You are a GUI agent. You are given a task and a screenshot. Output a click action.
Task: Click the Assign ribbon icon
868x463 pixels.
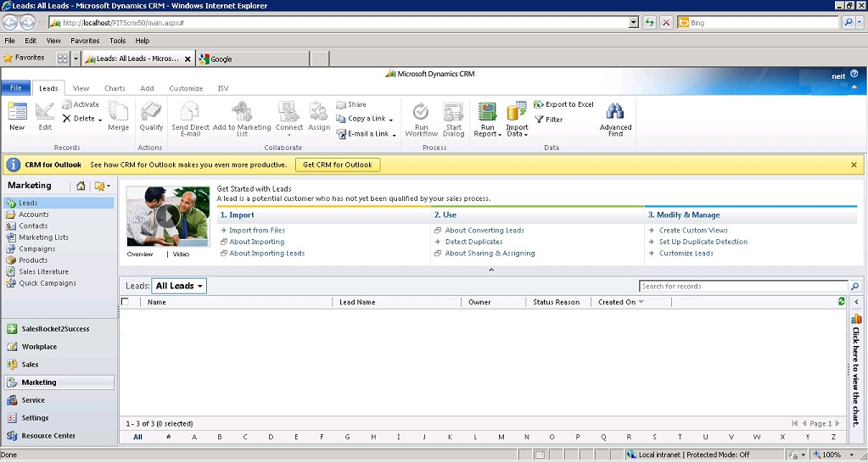pyautogui.click(x=319, y=116)
